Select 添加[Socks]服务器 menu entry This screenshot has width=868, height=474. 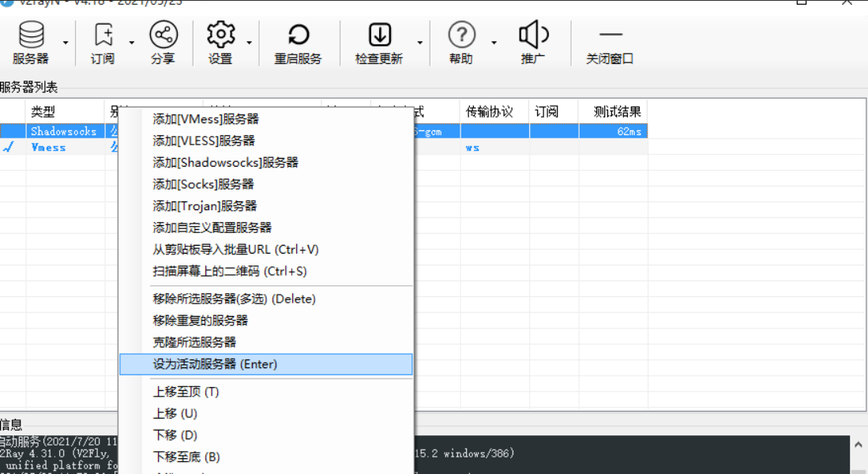[x=265, y=184]
